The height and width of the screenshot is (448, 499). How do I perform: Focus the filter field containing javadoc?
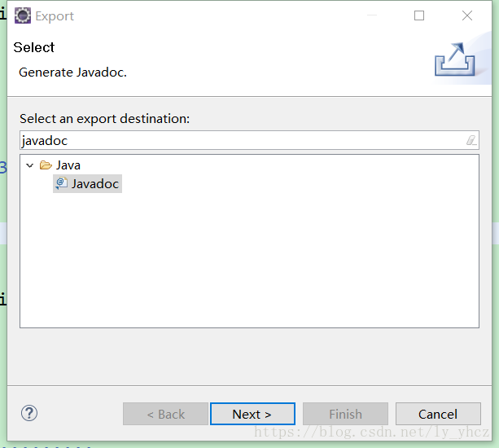pyautogui.click(x=249, y=140)
